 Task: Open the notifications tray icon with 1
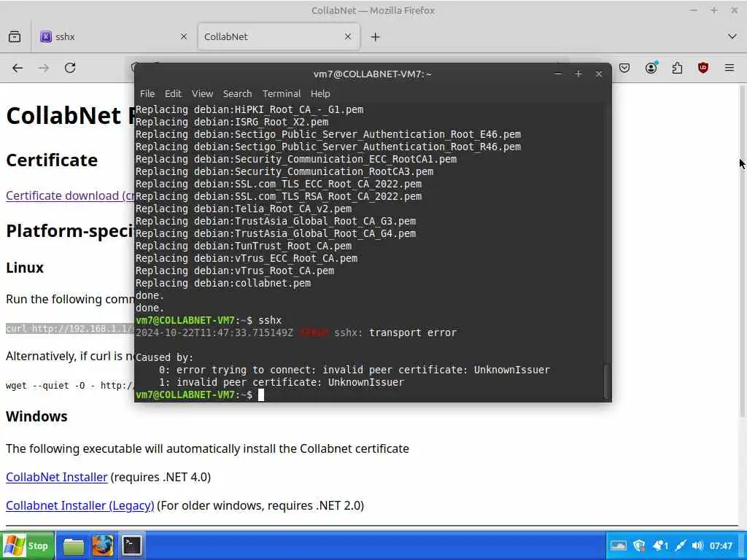point(660,545)
